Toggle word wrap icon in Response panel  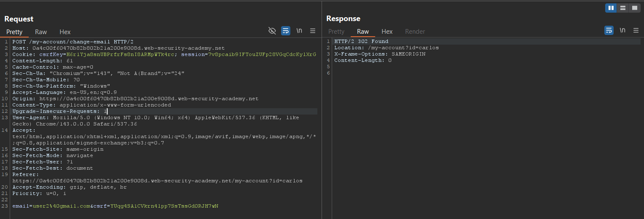click(x=609, y=30)
